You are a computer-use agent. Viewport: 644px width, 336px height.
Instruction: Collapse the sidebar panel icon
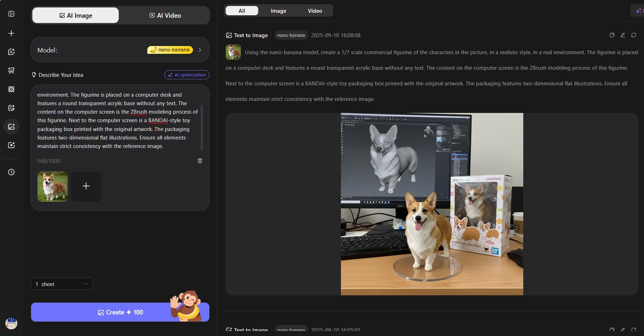pos(11,14)
